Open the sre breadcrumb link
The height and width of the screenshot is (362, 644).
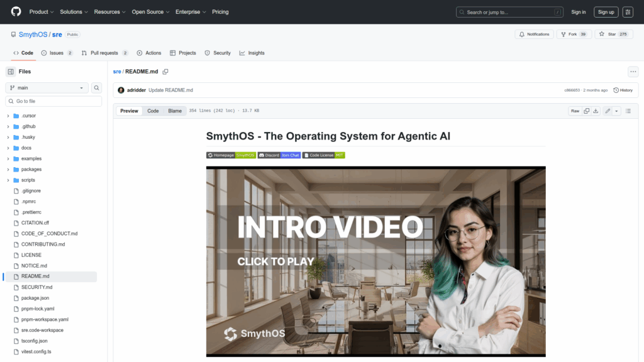(x=116, y=72)
